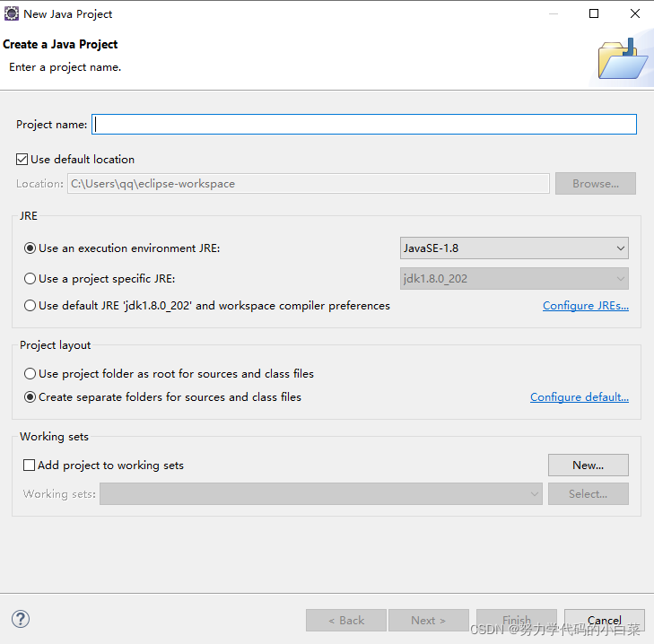Click the Eclipse icon in title bar
This screenshot has width=654, height=644.
click(x=12, y=13)
